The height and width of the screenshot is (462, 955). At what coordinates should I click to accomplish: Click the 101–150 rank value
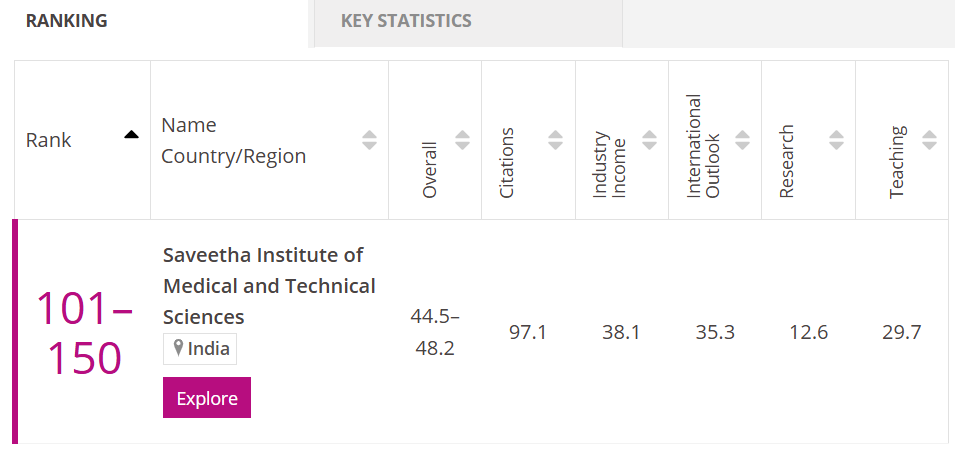[x=84, y=333]
